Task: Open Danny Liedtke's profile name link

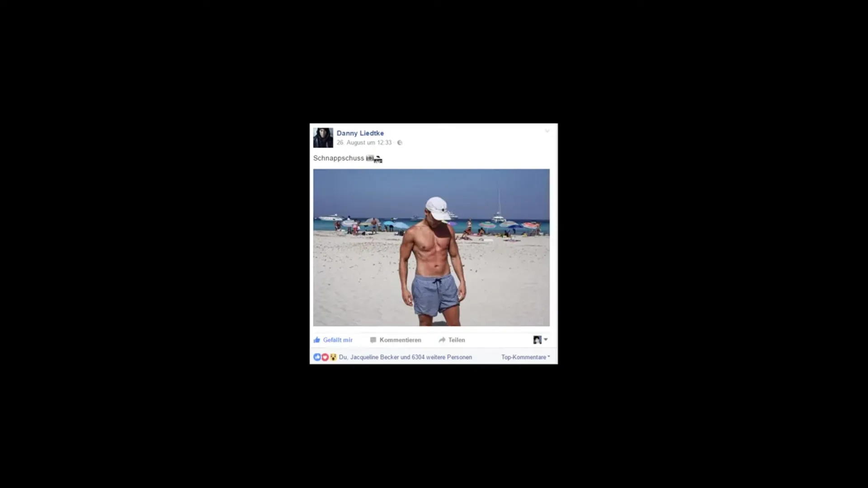Action: (360, 133)
